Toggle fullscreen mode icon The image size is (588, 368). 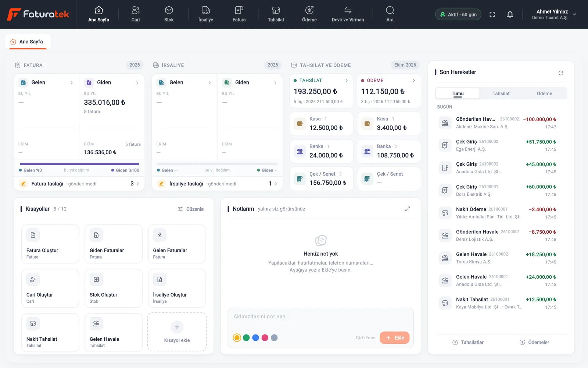492,14
